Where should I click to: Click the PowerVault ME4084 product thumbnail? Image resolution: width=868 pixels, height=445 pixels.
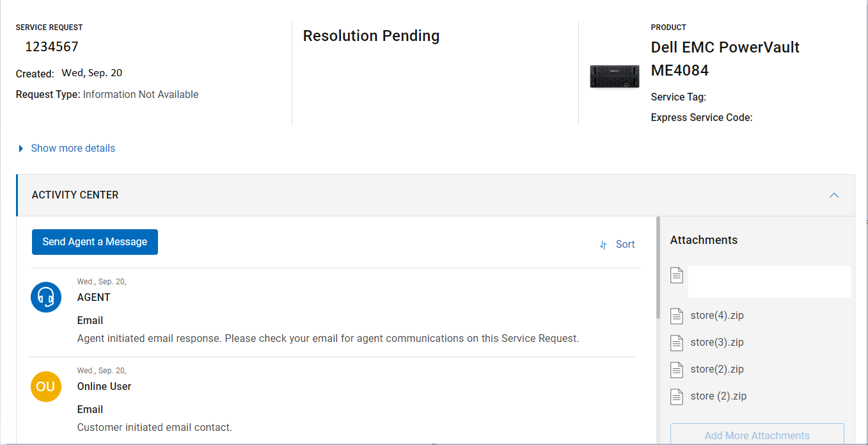[x=615, y=76]
